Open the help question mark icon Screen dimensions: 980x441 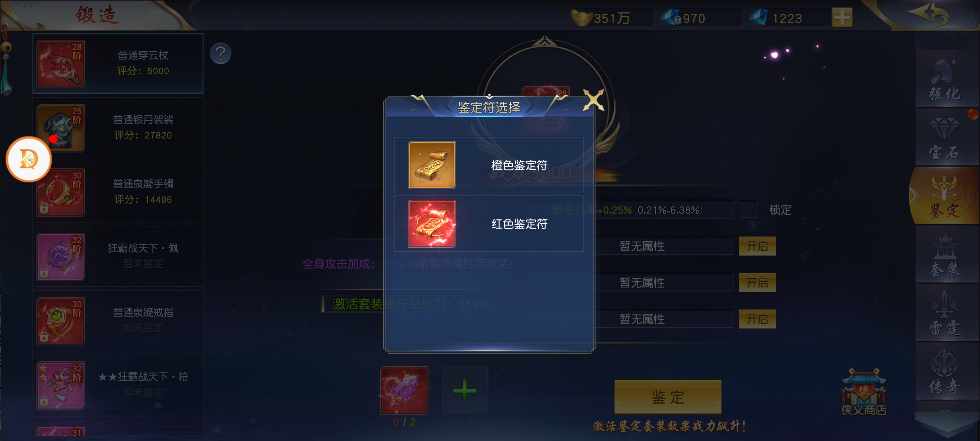[x=220, y=53]
